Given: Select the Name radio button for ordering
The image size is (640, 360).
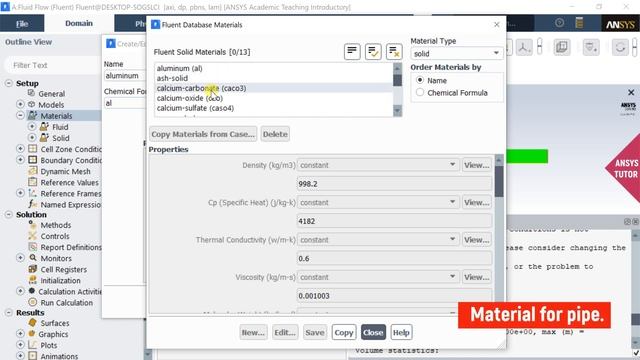Looking at the screenshot, I should pyautogui.click(x=420, y=80).
